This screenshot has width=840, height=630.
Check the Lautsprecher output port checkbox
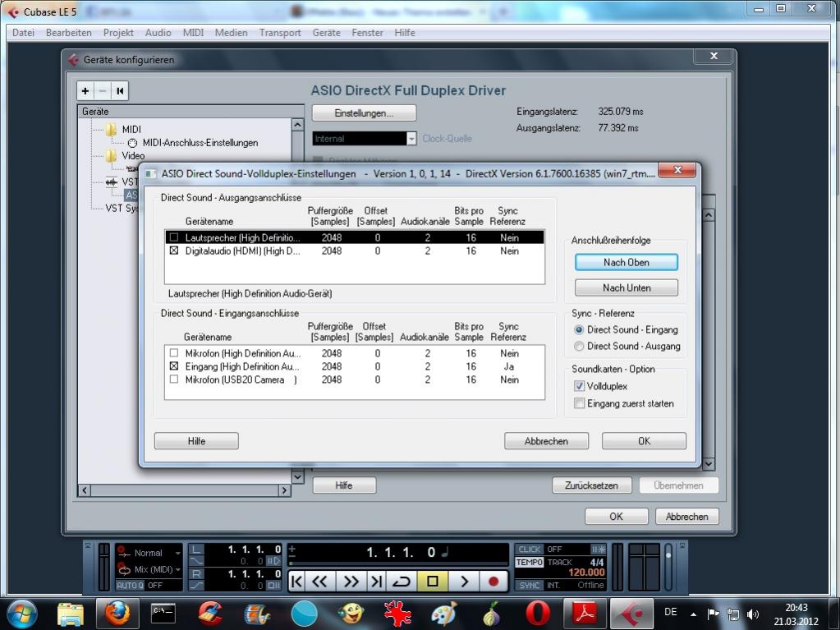coord(173,237)
